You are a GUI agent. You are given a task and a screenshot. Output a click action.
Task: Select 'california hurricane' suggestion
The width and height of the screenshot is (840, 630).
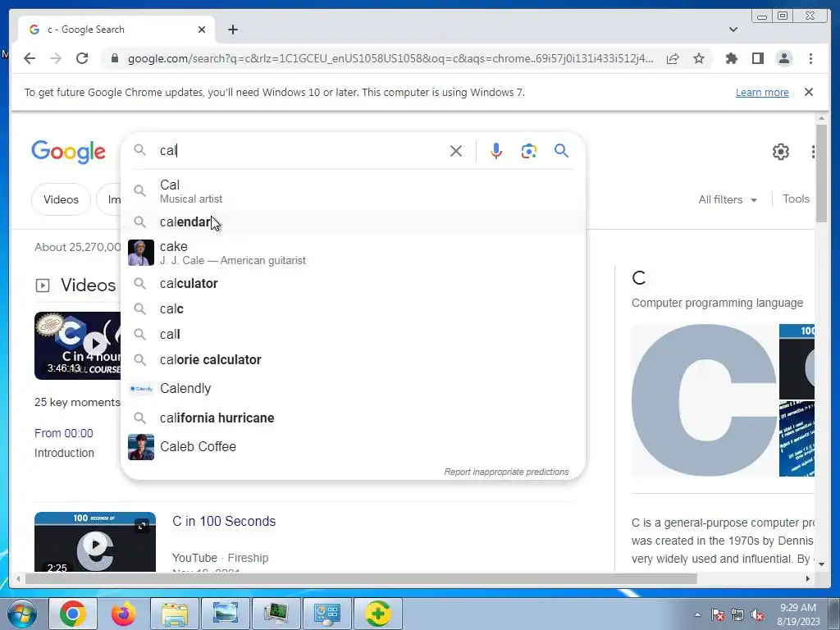point(354,418)
